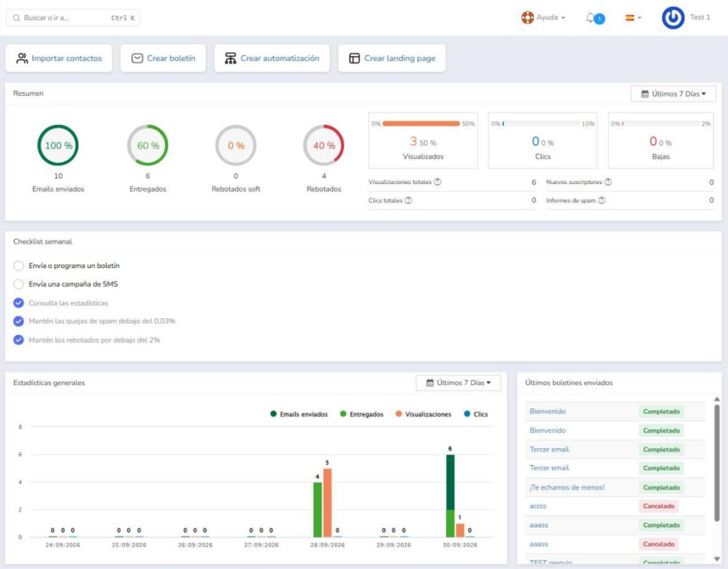Uncheck 'Mantén las quejas de spam' item
The width and height of the screenshot is (728, 569).
18,321
